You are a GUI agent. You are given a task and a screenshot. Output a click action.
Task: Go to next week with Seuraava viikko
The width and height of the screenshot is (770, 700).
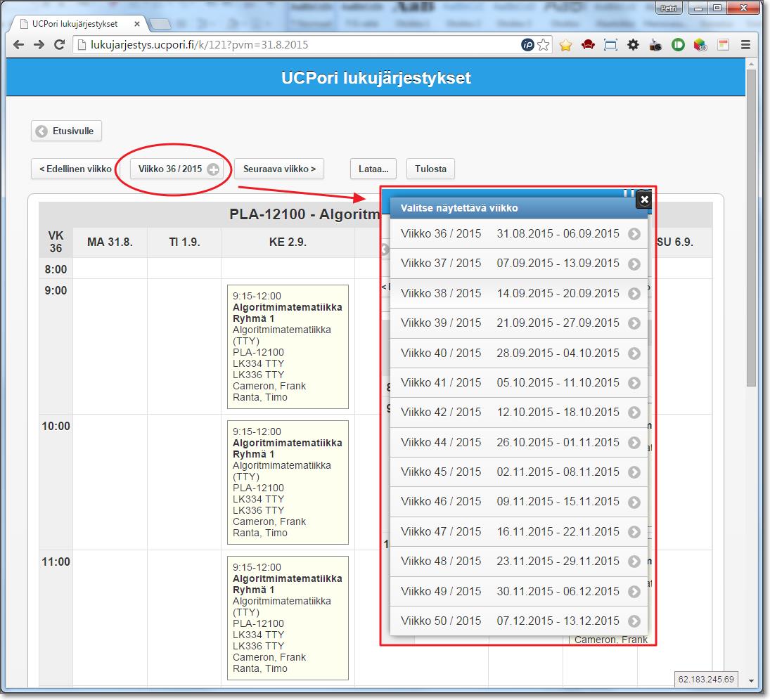(x=279, y=169)
